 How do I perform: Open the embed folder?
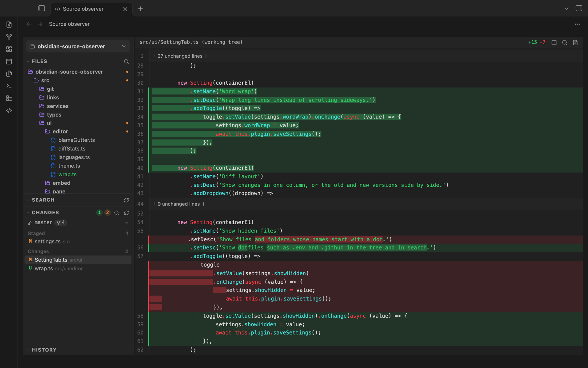pyautogui.click(x=61, y=183)
